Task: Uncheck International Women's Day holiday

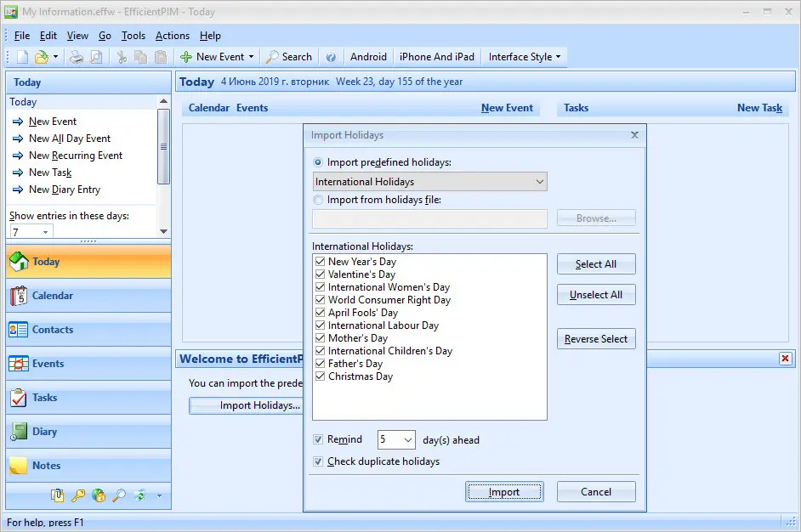Action: (x=321, y=287)
